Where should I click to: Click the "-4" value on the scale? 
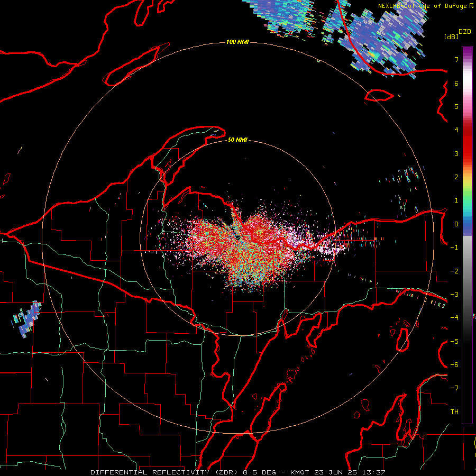click(x=454, y=318)
